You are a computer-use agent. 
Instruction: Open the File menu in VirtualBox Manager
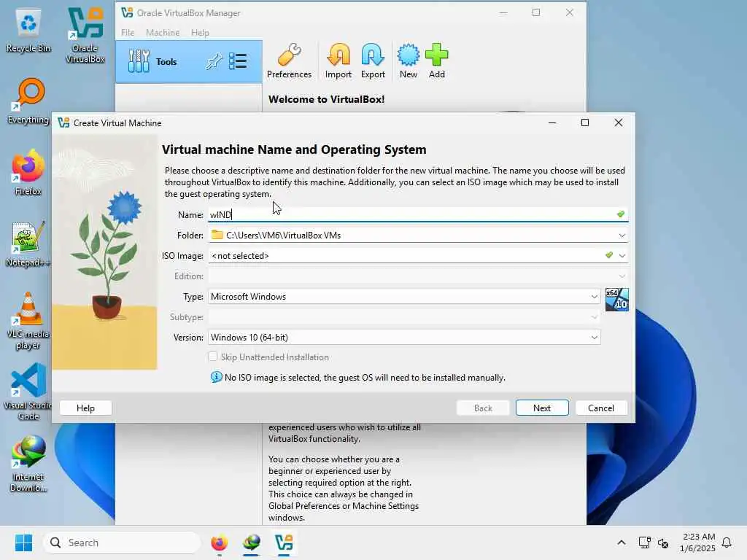click(x=127, y=32)
